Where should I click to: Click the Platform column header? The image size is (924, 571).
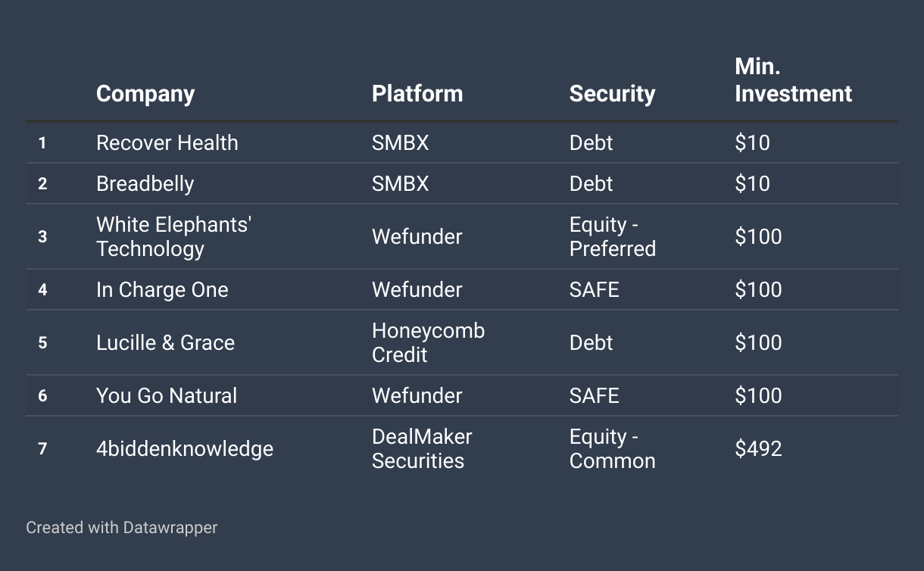417,94
